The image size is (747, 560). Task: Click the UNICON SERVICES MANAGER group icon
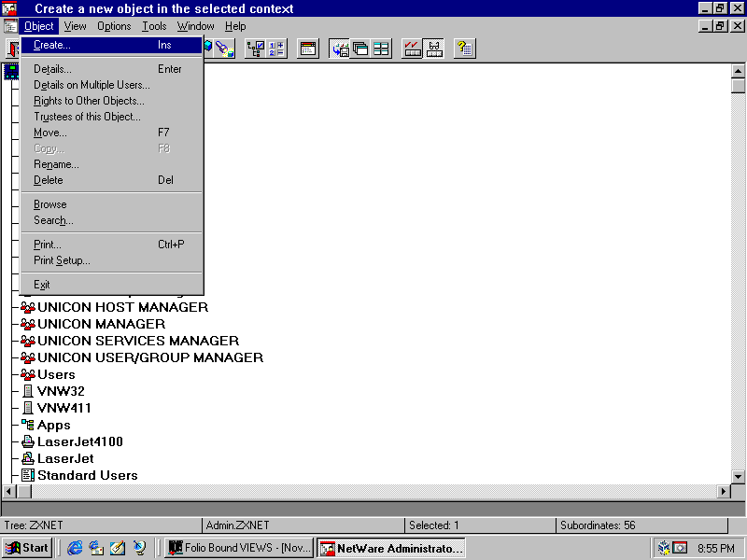[28, 341]
